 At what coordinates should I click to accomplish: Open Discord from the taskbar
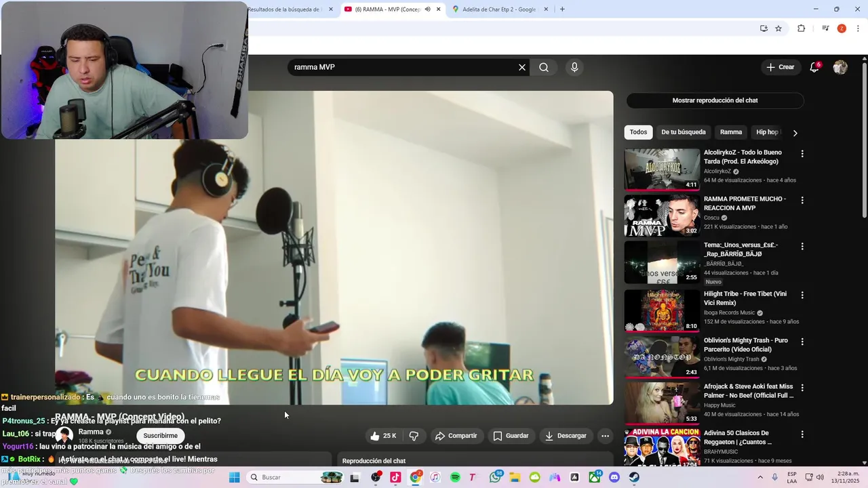click(614, 477)
